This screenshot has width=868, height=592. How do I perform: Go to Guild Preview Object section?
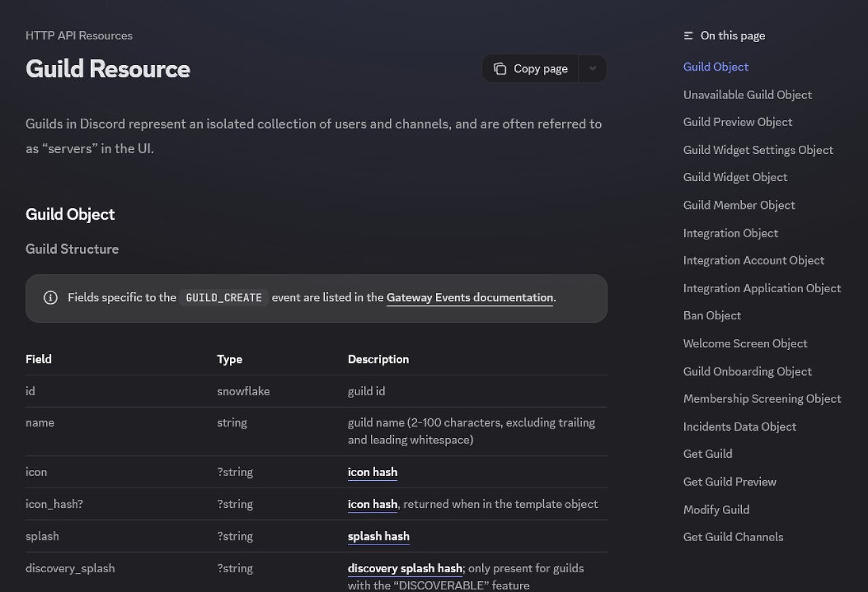click(x=738, y=122)
